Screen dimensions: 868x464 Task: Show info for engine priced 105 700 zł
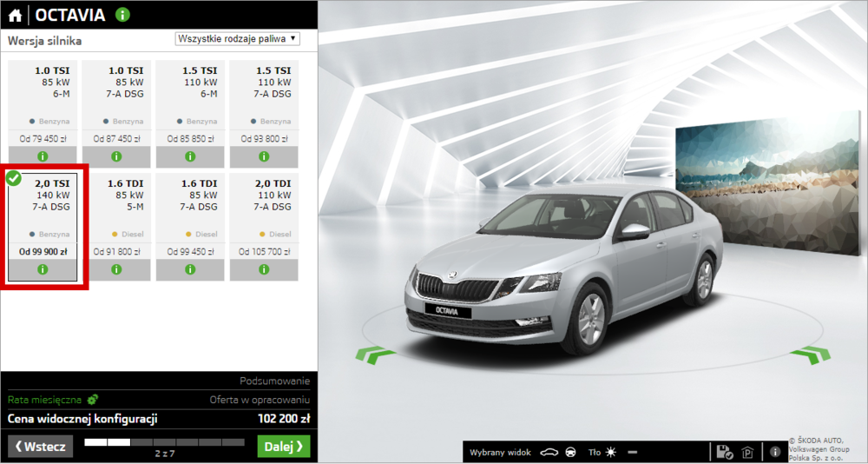click(x=264, y=269)
